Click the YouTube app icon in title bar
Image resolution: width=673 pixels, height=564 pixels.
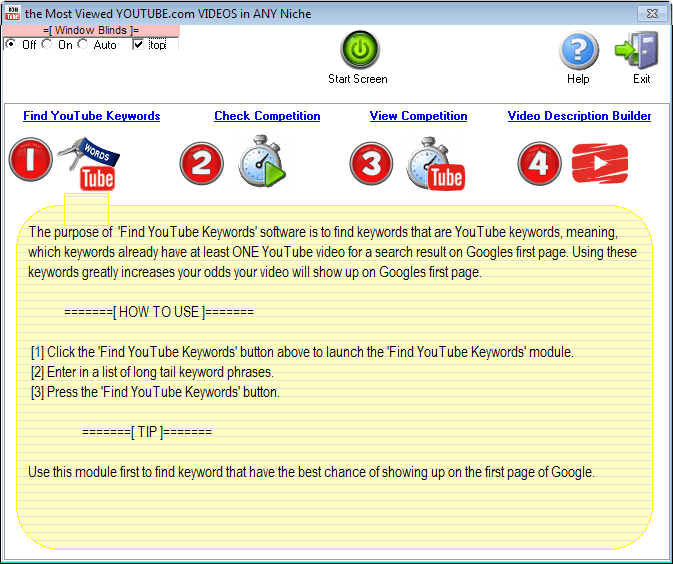(x=12, y=13)
